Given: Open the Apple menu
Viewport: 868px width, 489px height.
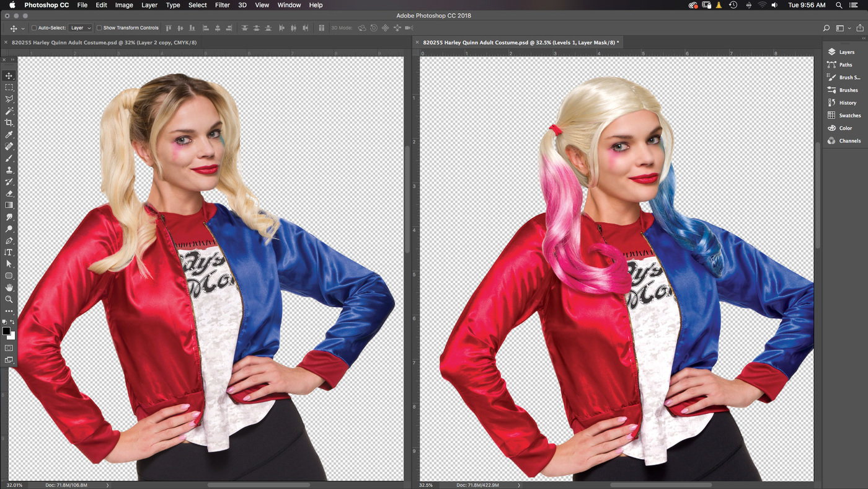Looking at the screenshot, I should tap(12, 5).
